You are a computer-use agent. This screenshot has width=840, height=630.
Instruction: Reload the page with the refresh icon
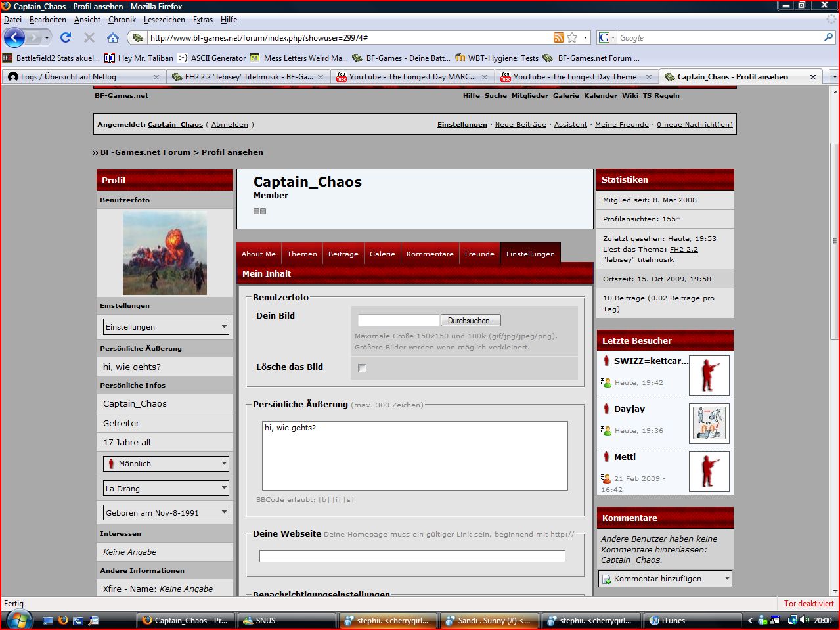click(66, 37)
